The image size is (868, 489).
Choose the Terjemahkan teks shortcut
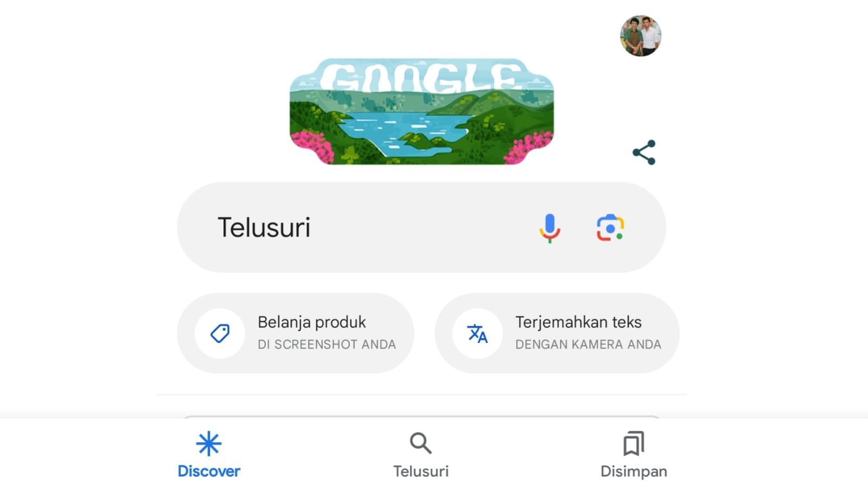click(557, 333)
